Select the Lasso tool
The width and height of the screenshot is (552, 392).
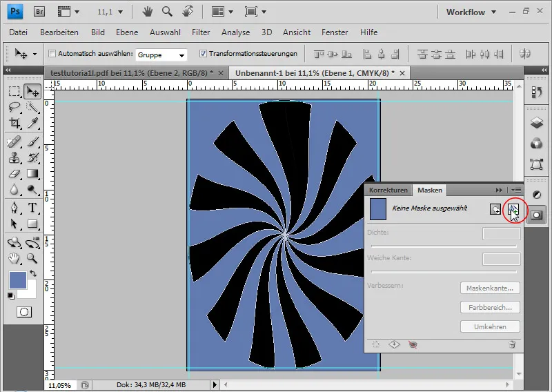(14, 107)
